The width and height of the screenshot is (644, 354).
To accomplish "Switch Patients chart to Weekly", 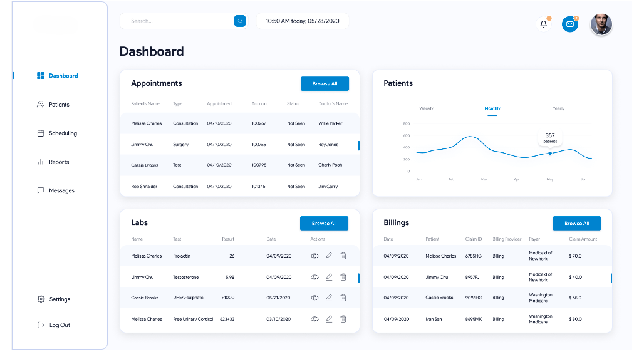I will 426,108.
